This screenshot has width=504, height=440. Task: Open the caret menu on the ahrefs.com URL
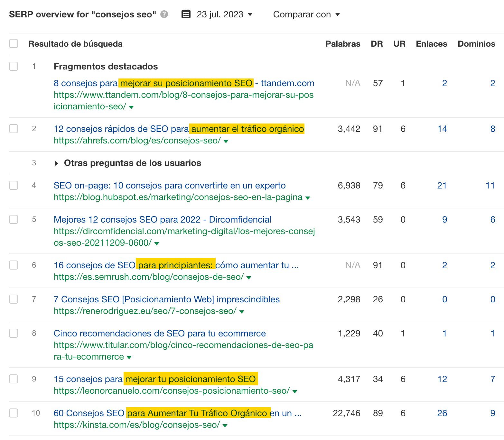pyautogui.click(x=226, y=141)
